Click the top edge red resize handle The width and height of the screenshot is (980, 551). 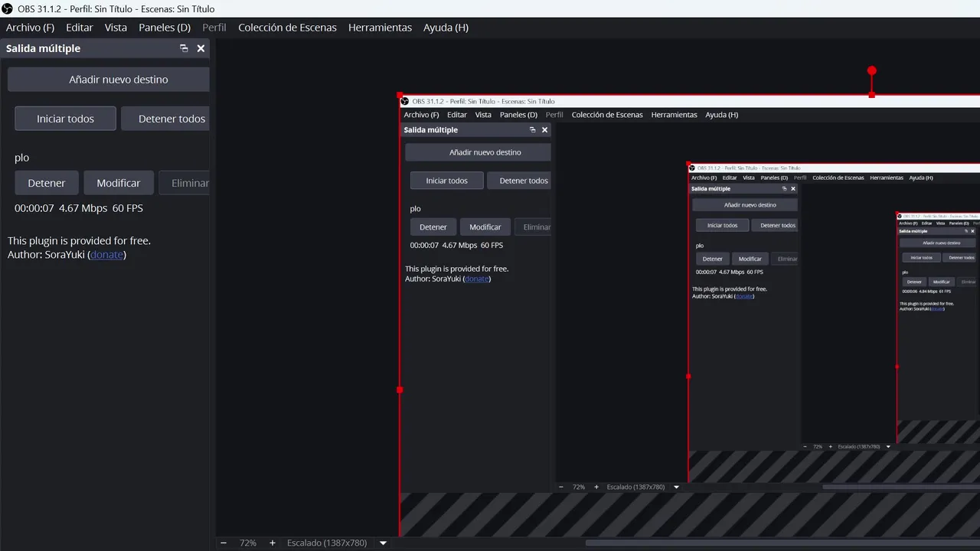click(x=871, y=95)
